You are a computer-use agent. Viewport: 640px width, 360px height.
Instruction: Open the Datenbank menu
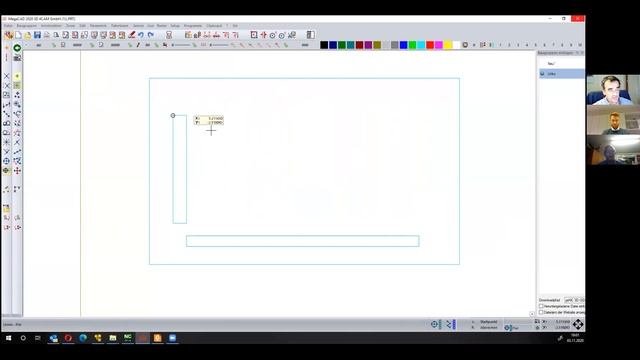point(120,26)
